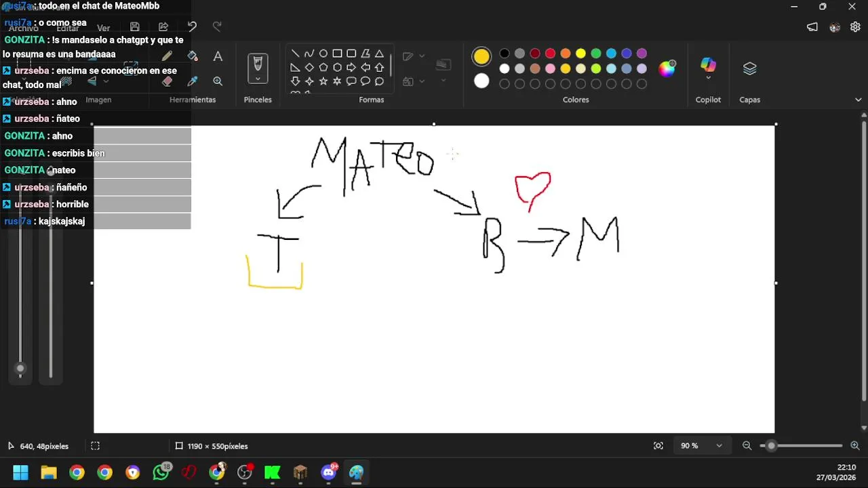Choose the Down arrow shape
The height and width of the screenshot is (488, 868).
coord(295,81)
